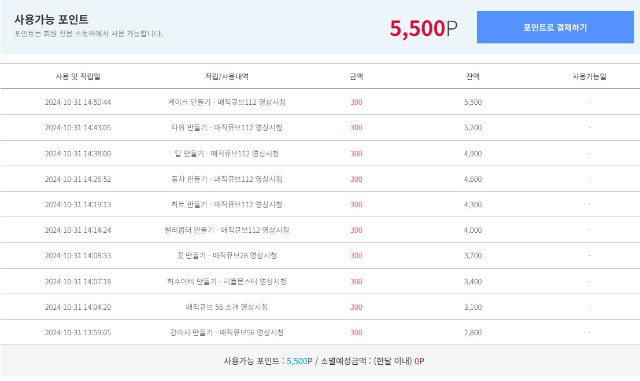Click the 4,300 balance value
This screenshot has height=381, width=640.
point(473,204)
